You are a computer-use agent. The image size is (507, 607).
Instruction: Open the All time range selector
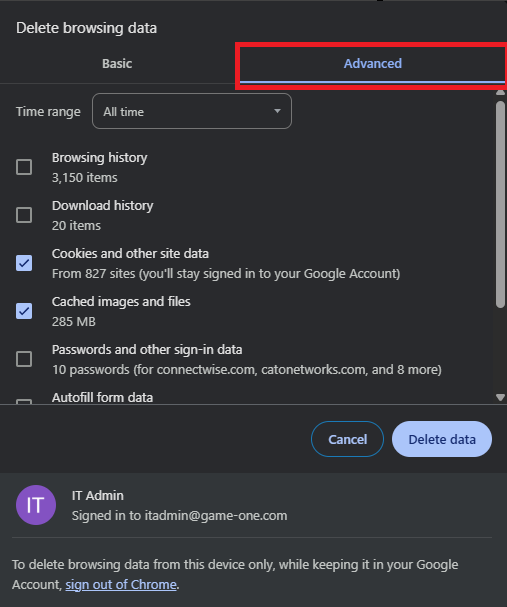pos(192,111)
